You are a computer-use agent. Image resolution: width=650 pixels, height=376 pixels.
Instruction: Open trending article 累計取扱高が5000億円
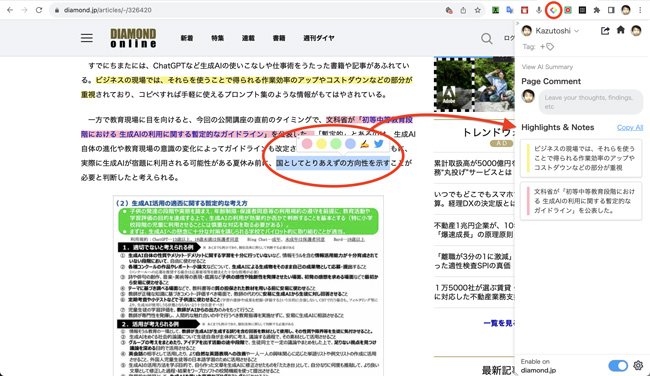(474, 167)
